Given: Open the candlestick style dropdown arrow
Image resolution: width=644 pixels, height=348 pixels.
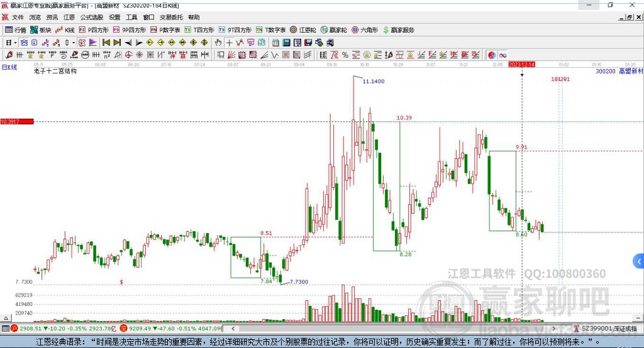Looking at the screenshot, I should tap(74, 42).
